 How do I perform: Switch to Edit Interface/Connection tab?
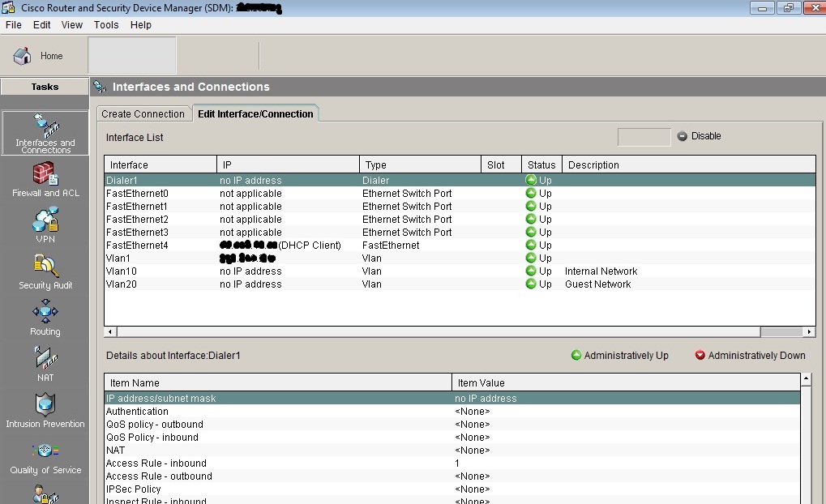click(x=255, y=113)
